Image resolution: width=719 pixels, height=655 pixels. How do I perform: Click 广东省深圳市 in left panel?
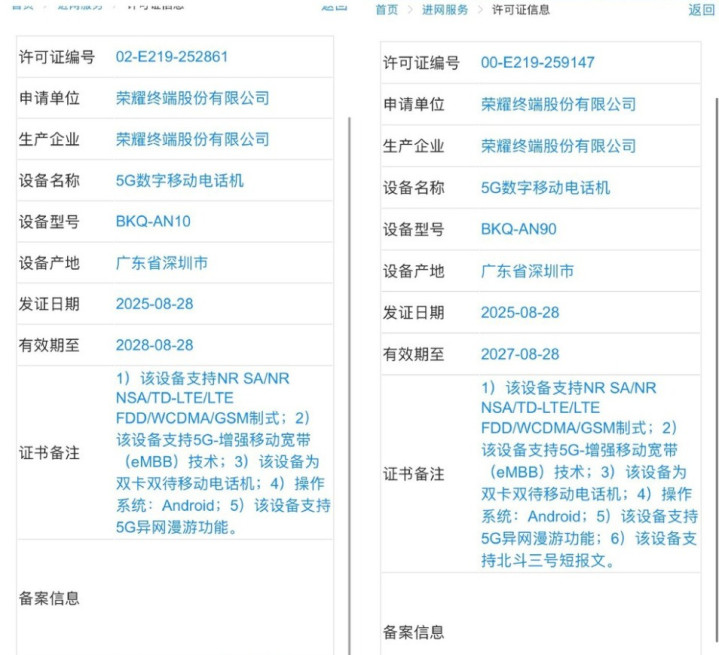(162, 263)
